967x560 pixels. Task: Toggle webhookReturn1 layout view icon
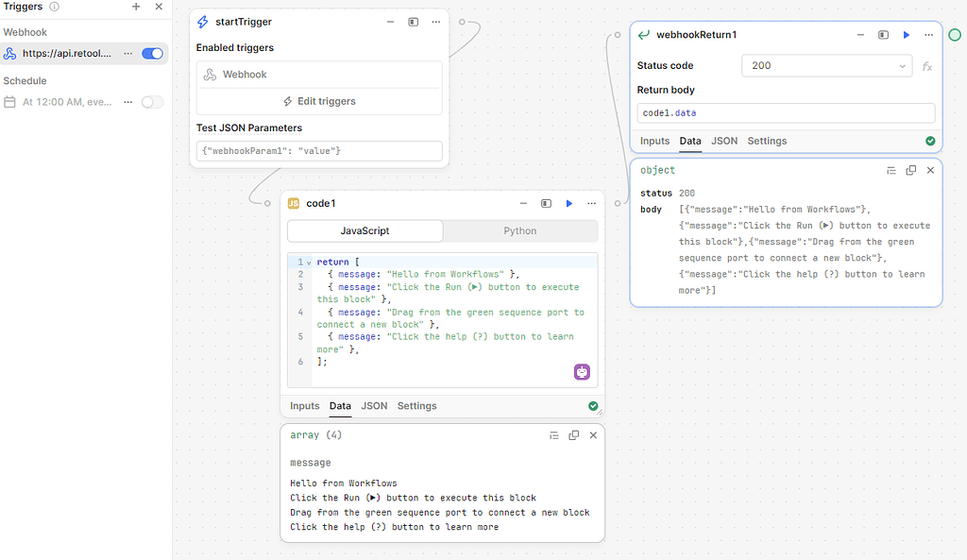[884, 35]
